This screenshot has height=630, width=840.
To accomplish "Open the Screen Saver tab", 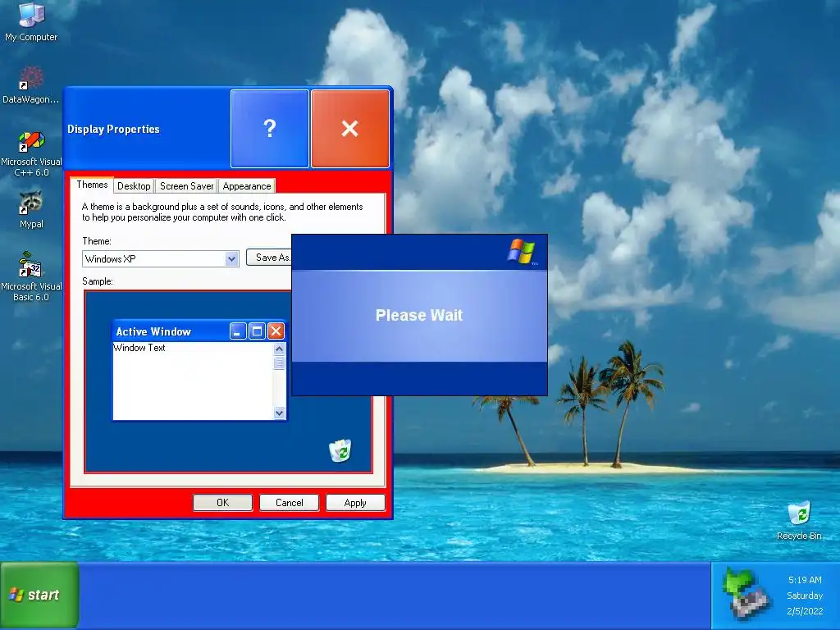I will click(x=186, y=186).
